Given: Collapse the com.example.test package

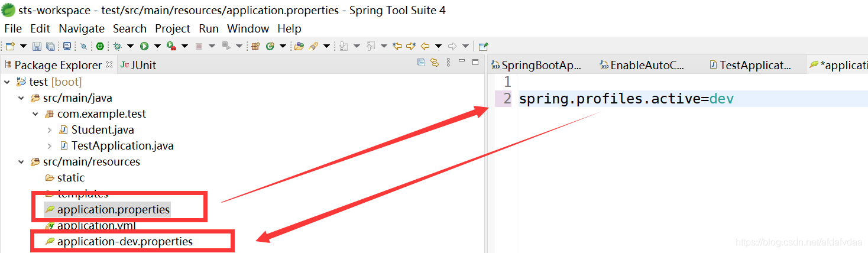Looking at the screenshot, I should click(x=35, y=113).
